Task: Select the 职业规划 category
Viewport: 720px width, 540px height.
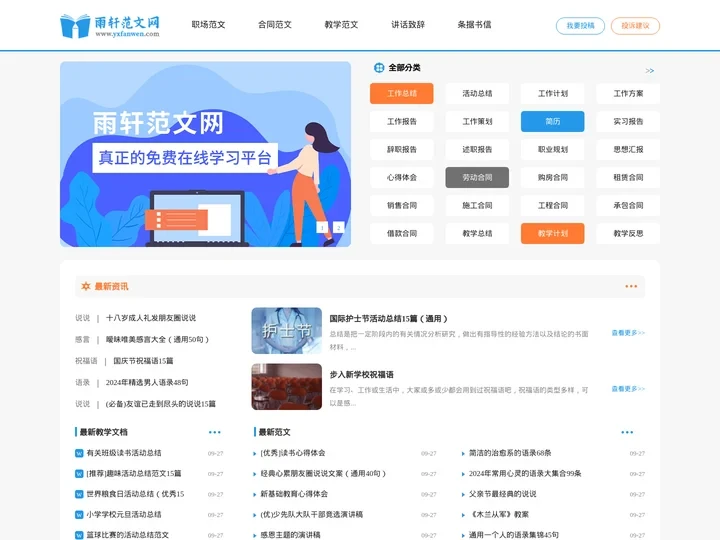Action: [x=553, y=150]
